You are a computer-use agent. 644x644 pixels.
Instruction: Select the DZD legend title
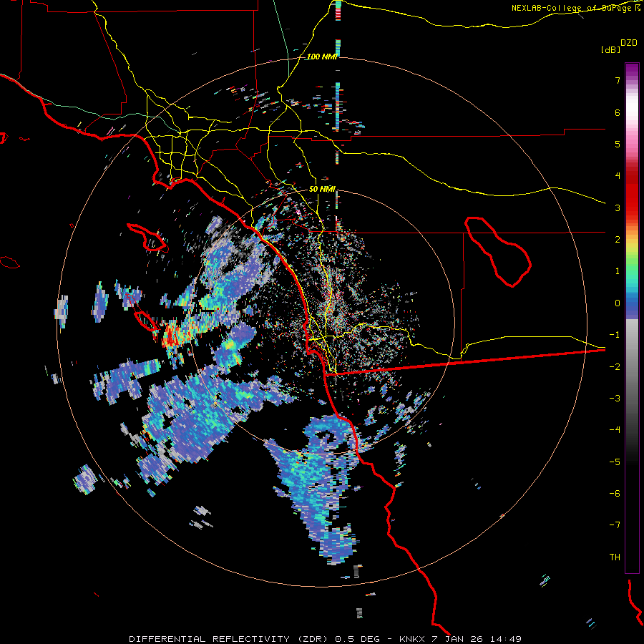[629, 43]
